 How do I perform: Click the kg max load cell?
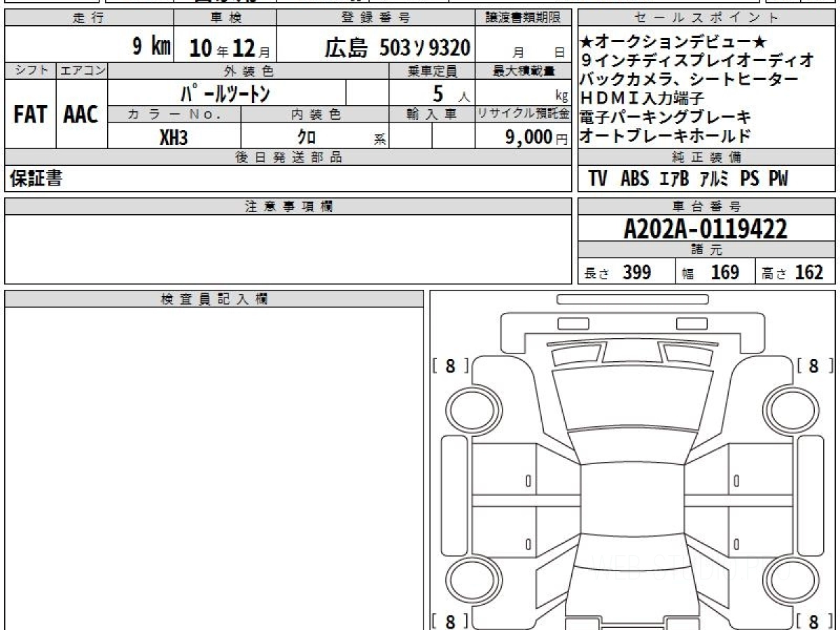[x=524, y=92]
